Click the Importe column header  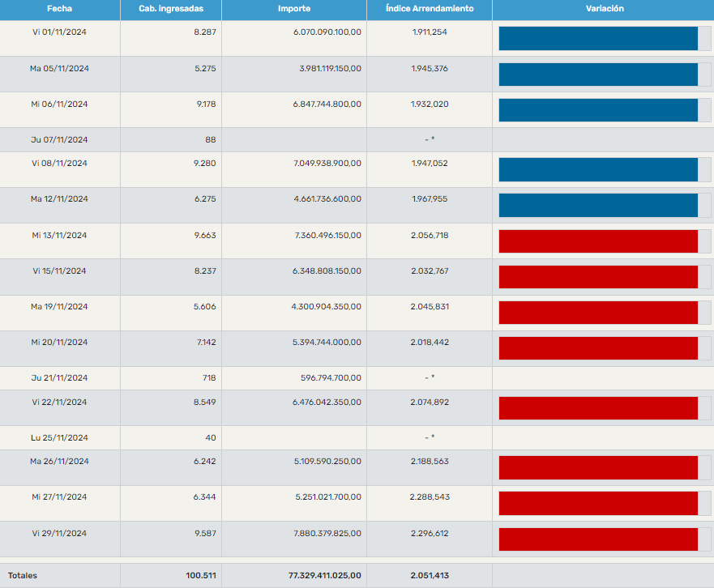[293, 8]
